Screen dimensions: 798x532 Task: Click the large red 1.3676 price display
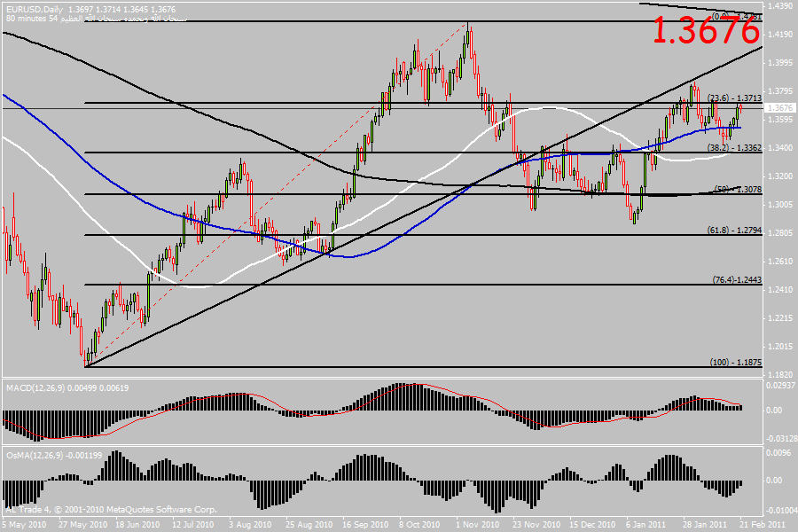[706, 30]
